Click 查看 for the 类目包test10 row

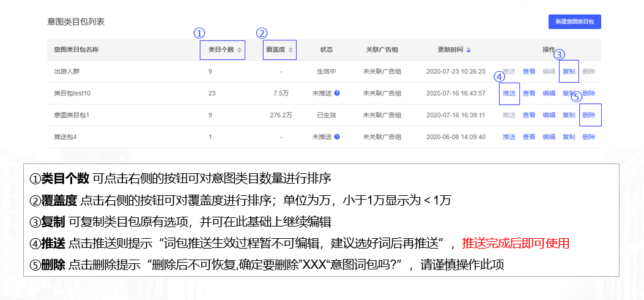[x=529, y=93]
